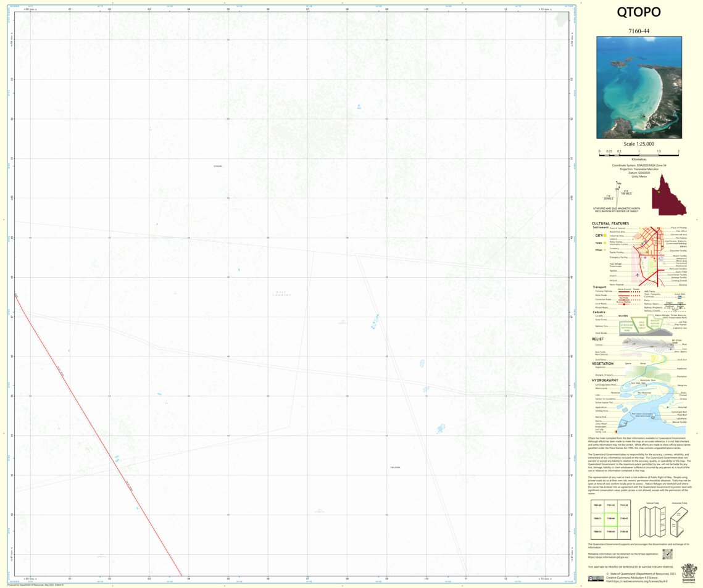Image resolution: width=703 pixels, height=588 pixels.
Task: Click the Creative Commons licence icon
Action: pyautogui.click(x=596, y=578)
